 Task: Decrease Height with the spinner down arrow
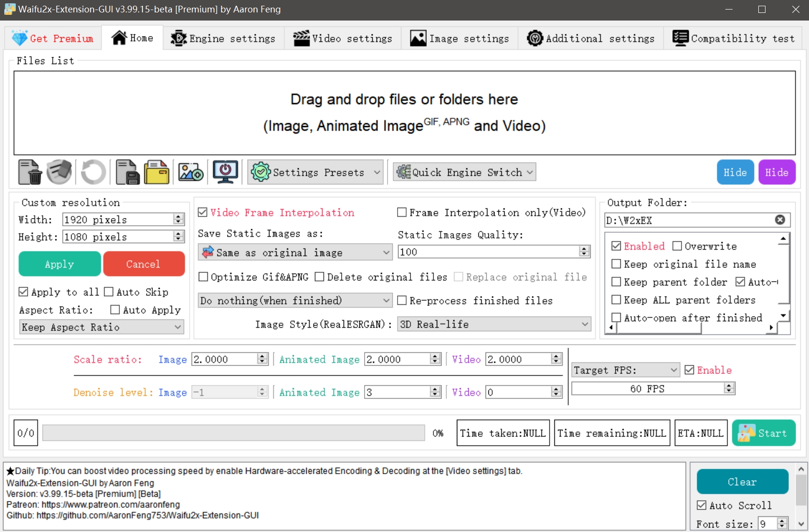[179, 239]
